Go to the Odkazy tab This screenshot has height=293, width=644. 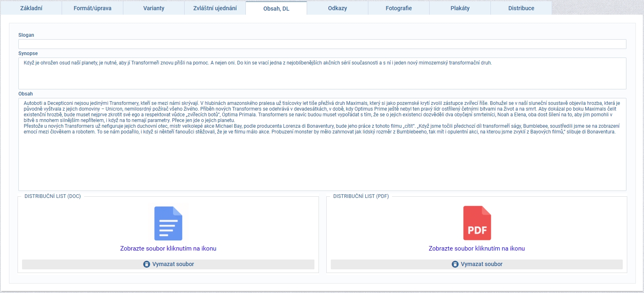point(338,8)
